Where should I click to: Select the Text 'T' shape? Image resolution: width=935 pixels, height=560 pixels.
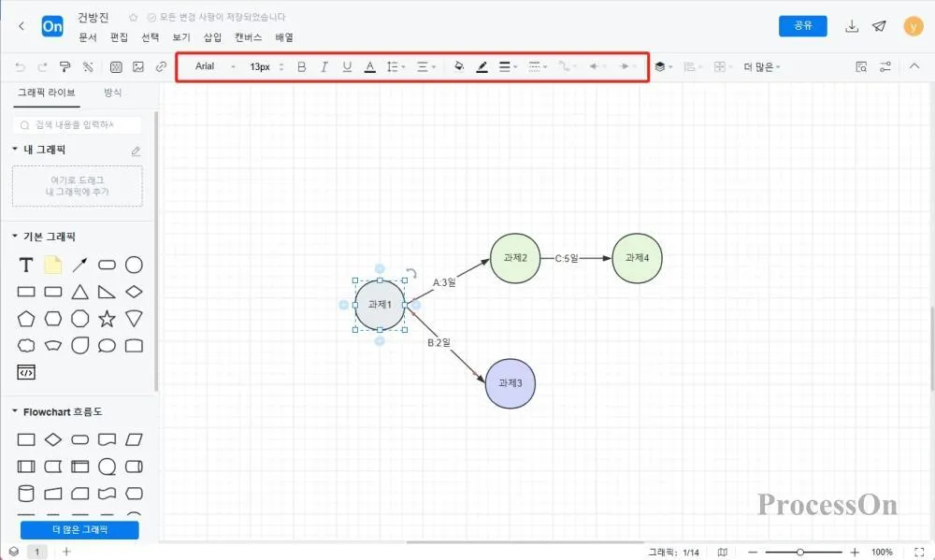click(x=25, y=265)
